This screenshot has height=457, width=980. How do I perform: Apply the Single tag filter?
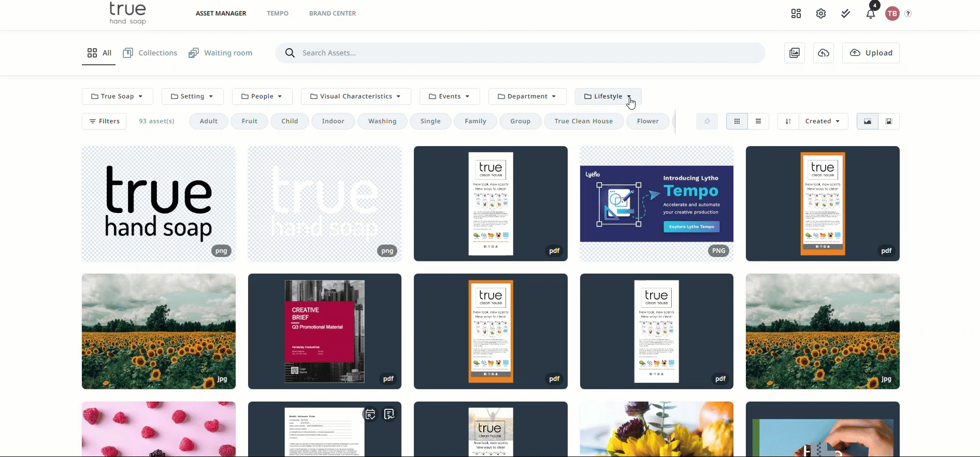(x=430, y=121)
